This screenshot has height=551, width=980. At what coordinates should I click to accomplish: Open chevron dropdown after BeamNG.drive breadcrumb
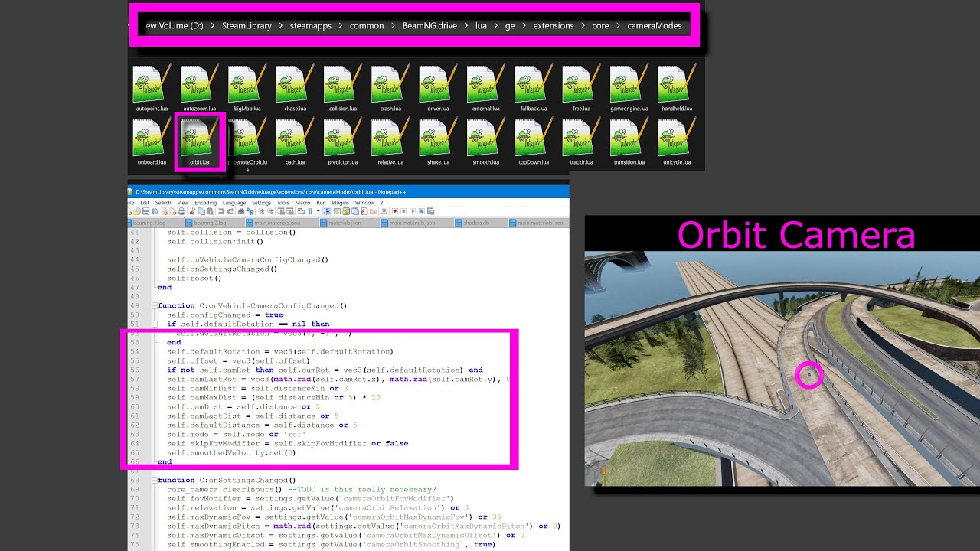tap(465, 25)
